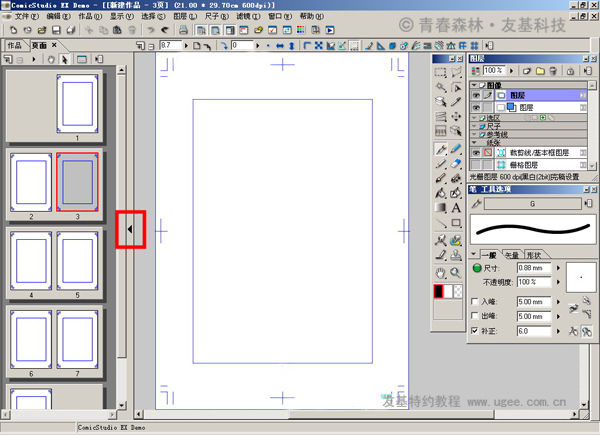Image resolution: width=600 pixels, height=435 pixels.
Task: Open the 尺寸 value slider arrow
Action: click(558, 268)
